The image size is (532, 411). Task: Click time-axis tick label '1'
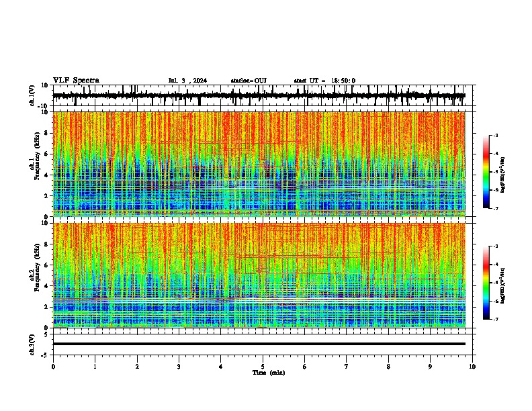(95, 367)
